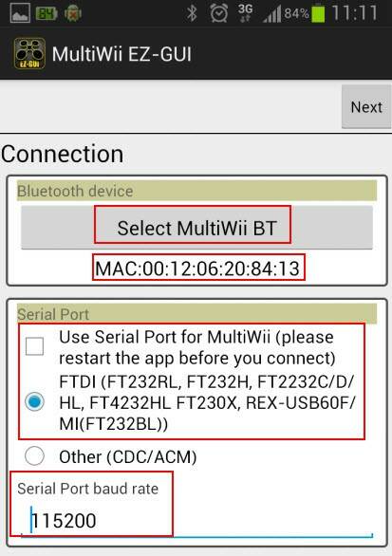Tap the alarm clock status icon
Image resolution: width=392 pixels, height=556 pixels.
coord(219,13)
